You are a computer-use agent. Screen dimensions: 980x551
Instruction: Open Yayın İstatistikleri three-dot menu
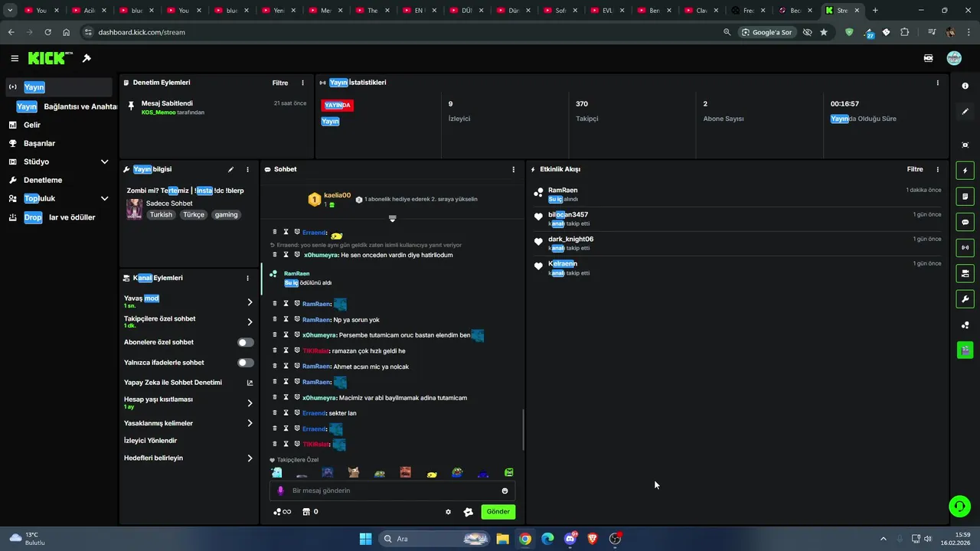938,83
